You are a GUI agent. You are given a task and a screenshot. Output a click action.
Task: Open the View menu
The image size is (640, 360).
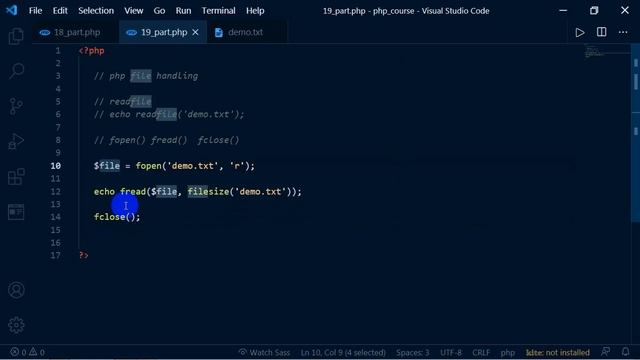point(133,11)
